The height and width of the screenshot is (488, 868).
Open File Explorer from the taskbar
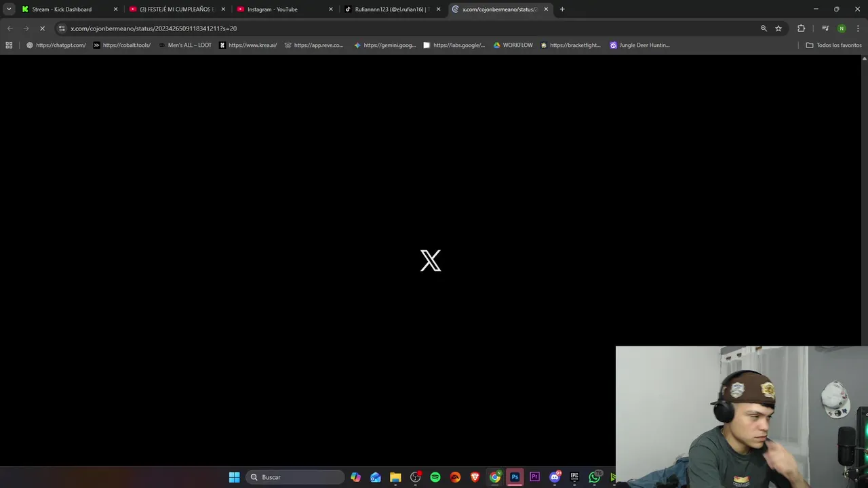(x=395, y=477)
